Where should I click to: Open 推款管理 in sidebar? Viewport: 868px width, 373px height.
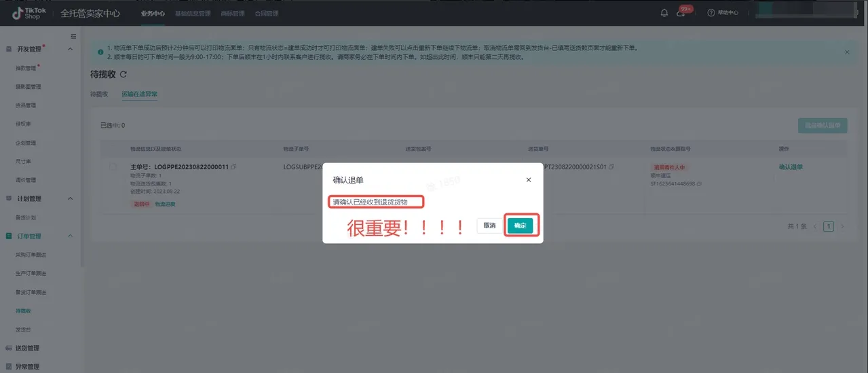click(26, 68)
